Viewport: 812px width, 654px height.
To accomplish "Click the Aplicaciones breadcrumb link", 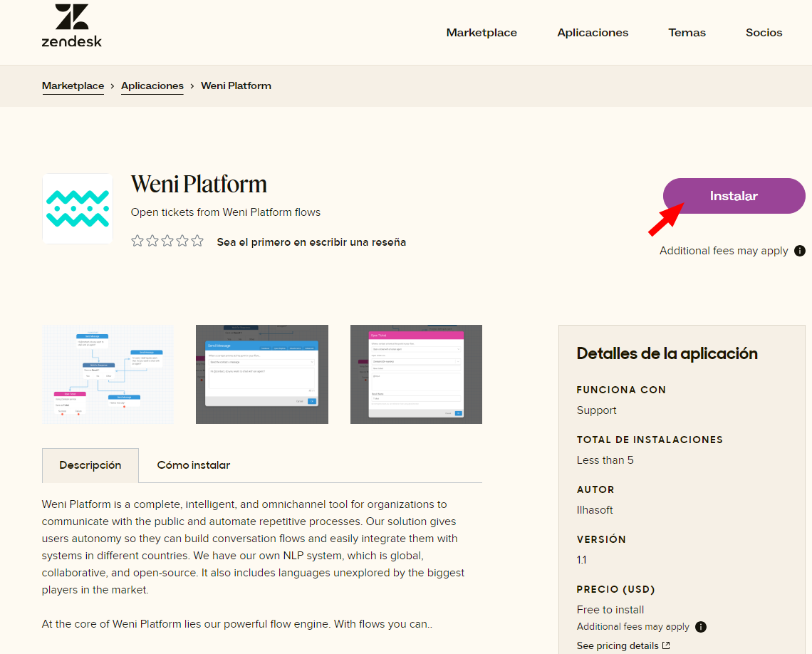I will pos(152,85).
